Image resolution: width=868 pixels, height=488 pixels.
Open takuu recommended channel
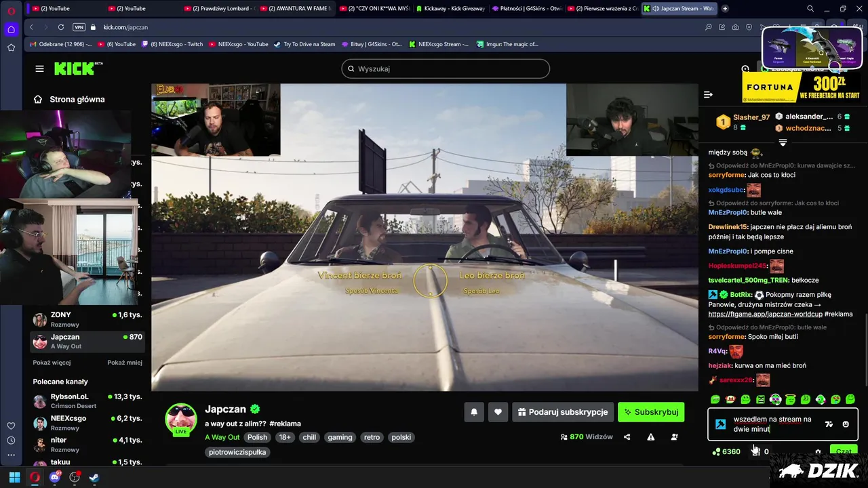[87, 462]
